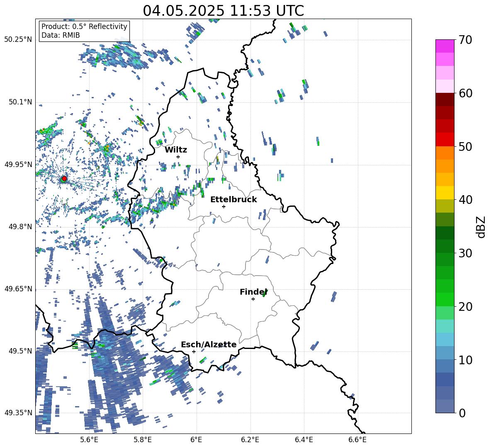Click the yellow colorbar swatch at 40

tap(445, 193)
